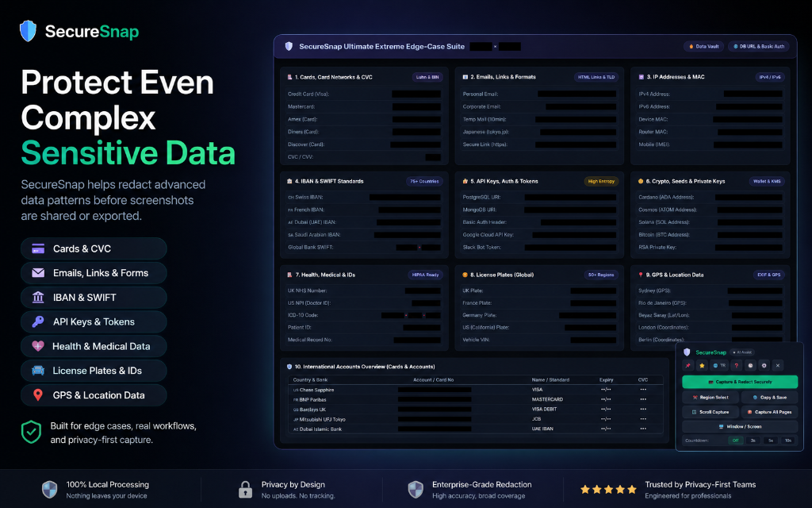The image size is (812, 508).
Task: Click Capture & Redact Securely button
Action: click(x=740, y=382)
